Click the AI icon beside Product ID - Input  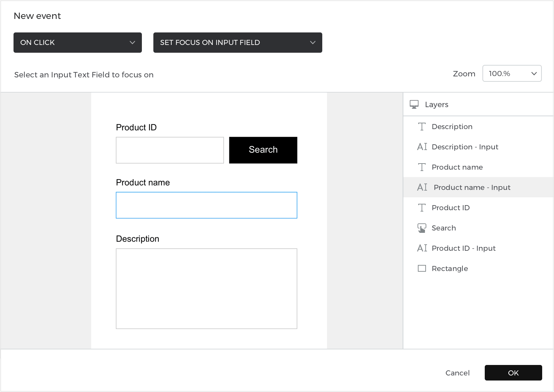click(x=422, y=248)
